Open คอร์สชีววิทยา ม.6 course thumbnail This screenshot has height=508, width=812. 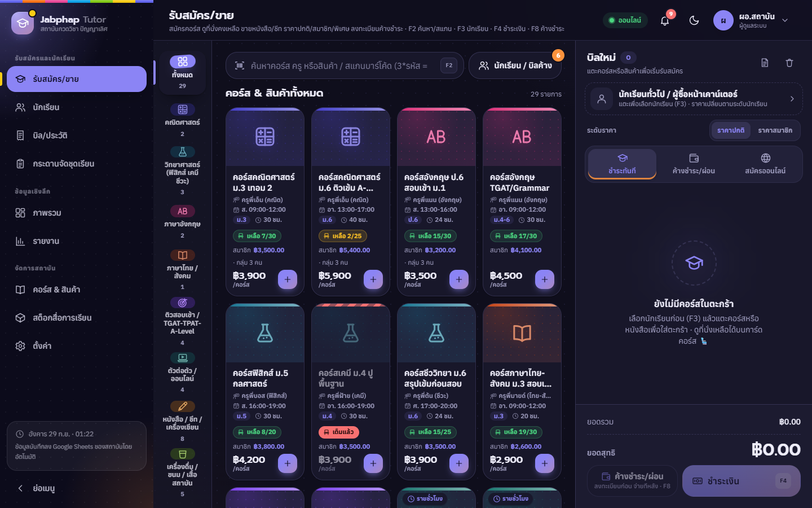coord(436,333)
